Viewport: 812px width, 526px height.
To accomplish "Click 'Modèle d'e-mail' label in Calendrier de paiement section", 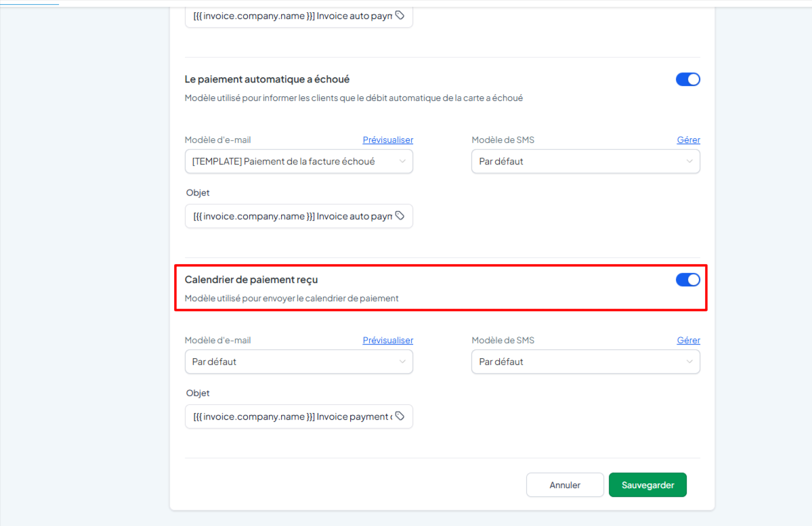I will [218, 340].
